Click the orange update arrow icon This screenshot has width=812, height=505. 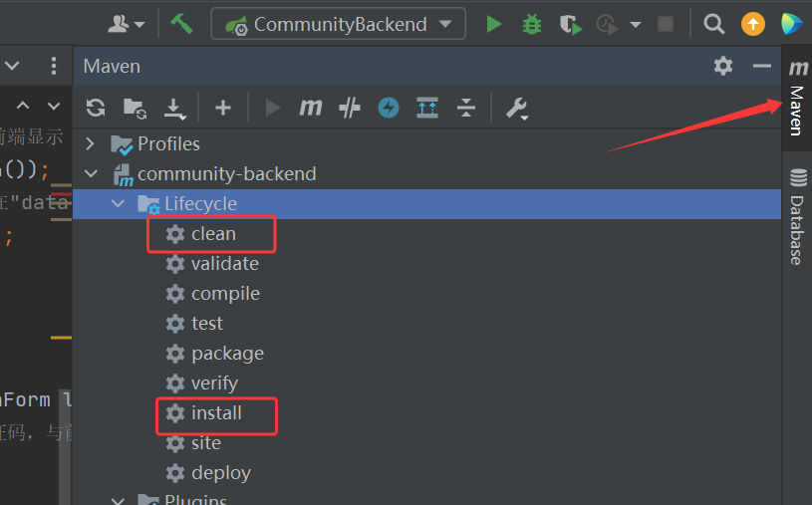tap(753, 24)
